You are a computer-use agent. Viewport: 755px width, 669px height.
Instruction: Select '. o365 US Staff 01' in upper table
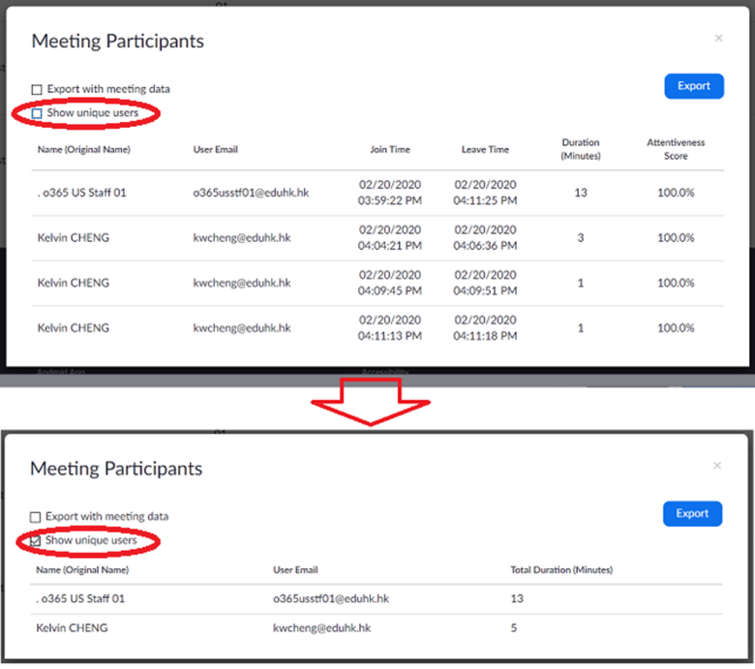click(81, 193)
